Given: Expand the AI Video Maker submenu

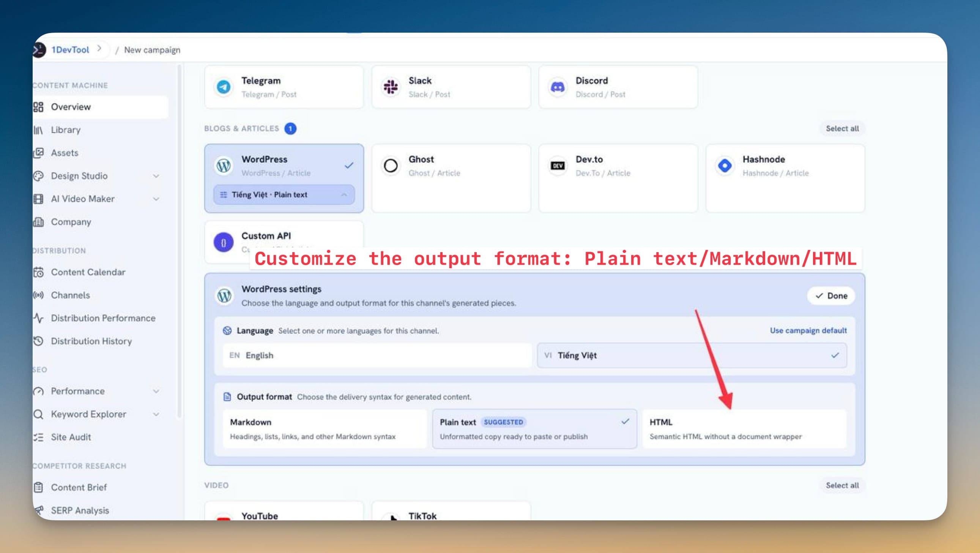Looking at the screenshot, I should pyautogui.click(x=156, y=199).
